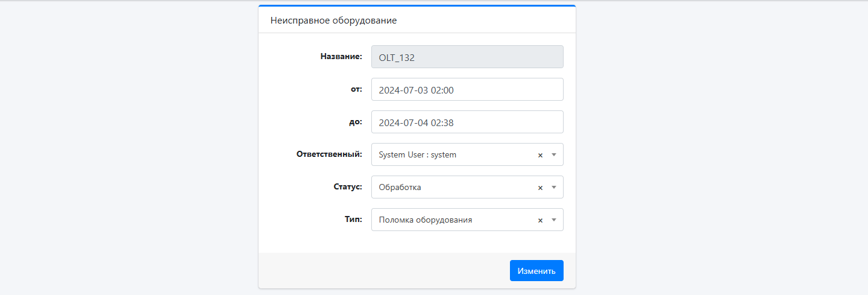Open the 'Поломка оборудования' type combo box
868x295 pixels.
tap(467, 220)
